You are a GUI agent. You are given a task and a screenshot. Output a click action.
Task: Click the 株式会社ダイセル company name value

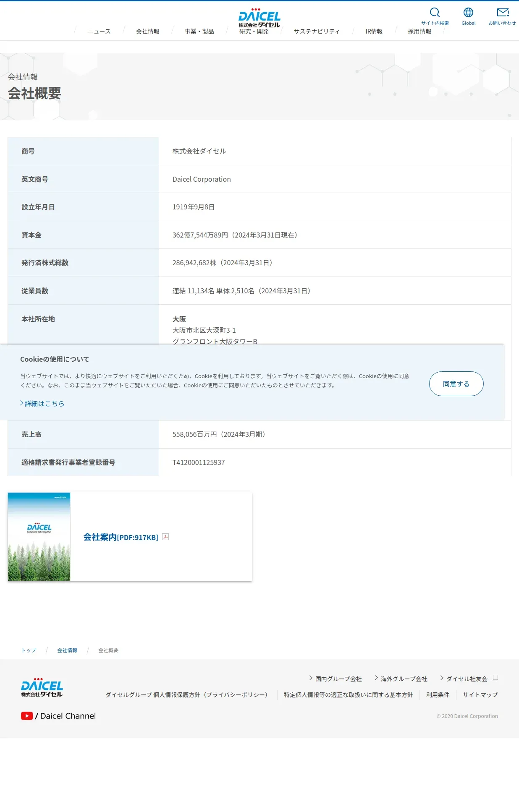pos(199,151)
